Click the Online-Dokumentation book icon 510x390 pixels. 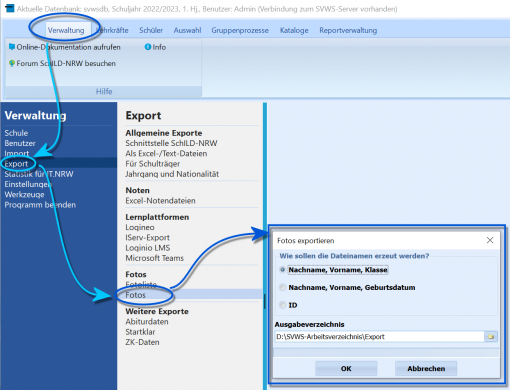point(12,47)
